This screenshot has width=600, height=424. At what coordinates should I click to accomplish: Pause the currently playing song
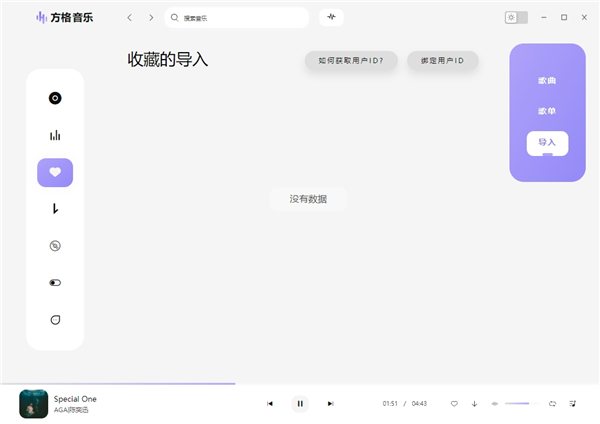[300, 404]
